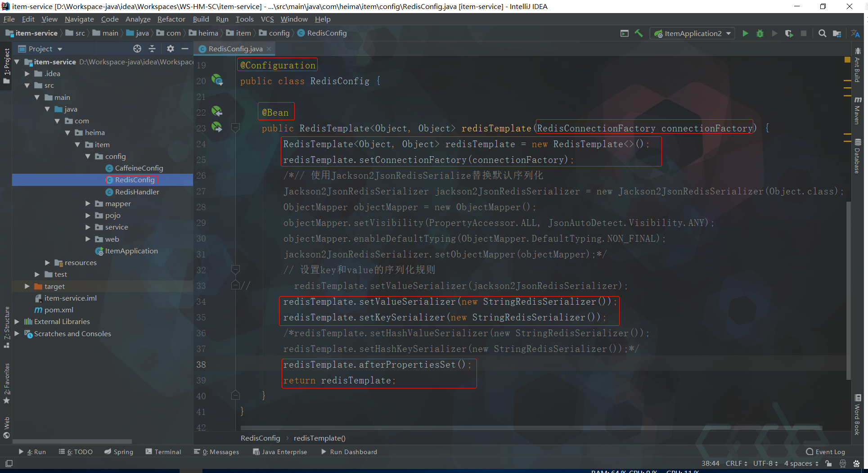Open the Spring tool window
This screenshot has width=868, height=473.
[x=119, y=451]
